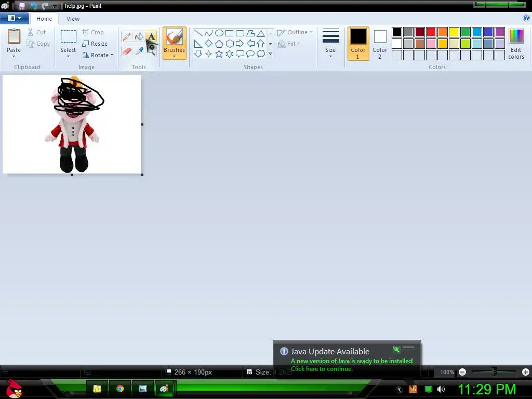Choose the Triangle shape

click(x=261, y=33)
